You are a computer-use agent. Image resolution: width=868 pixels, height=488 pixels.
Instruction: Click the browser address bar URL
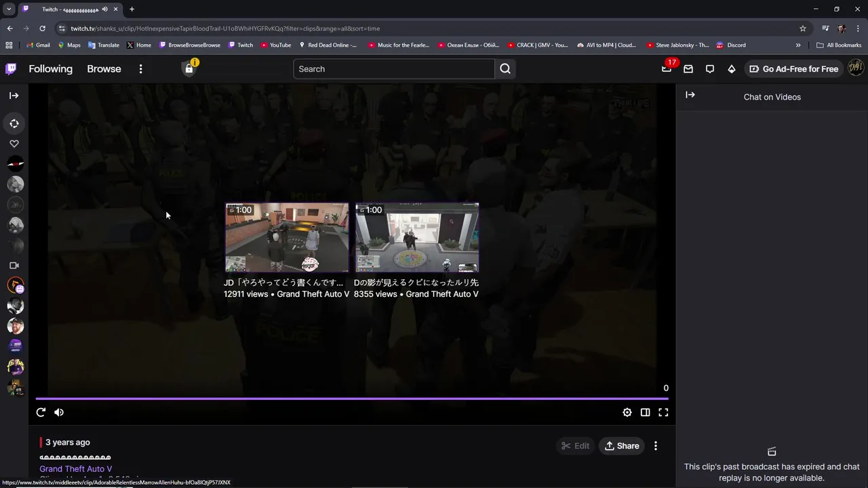point(225,28)
